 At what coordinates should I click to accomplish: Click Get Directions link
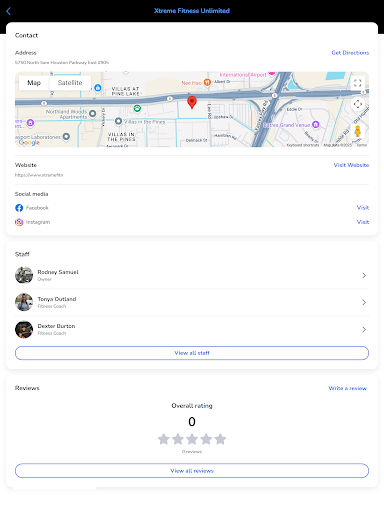pyautogui.click(x=350, y=53)
